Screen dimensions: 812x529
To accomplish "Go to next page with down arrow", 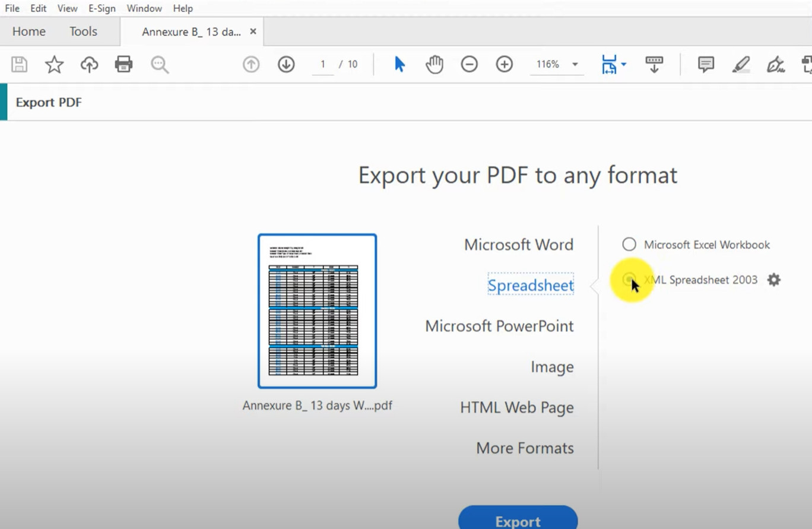I will point(286,64).
